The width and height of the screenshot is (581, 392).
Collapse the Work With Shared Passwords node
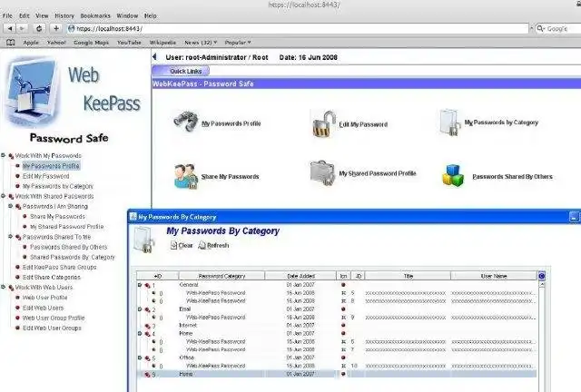(3, 196)
